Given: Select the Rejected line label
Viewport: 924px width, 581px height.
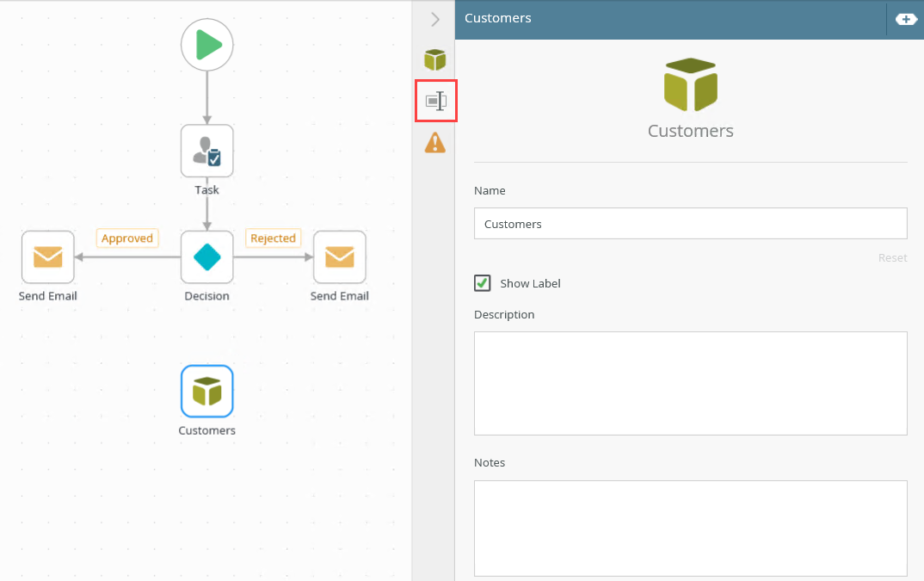Looking at the screenshot, I should [273, 238].
